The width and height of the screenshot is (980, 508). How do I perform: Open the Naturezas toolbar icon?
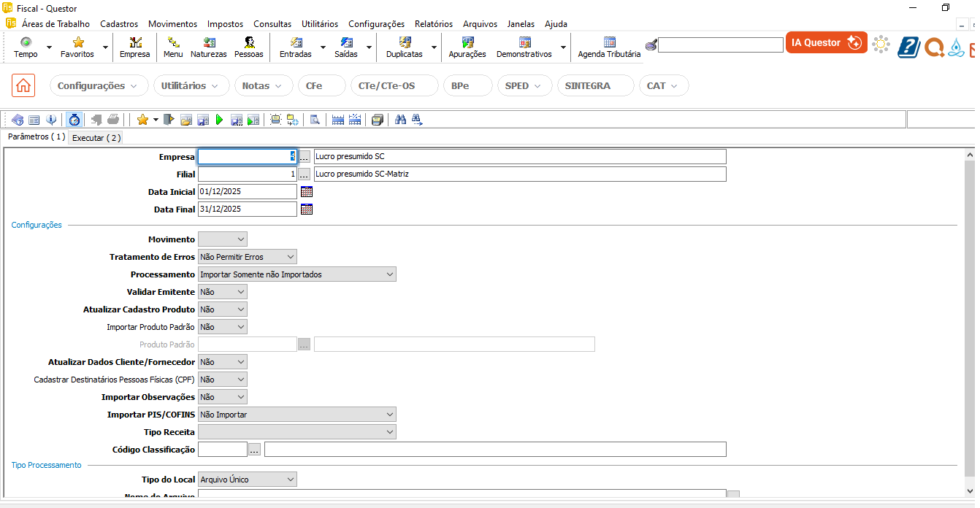point(209,47)
